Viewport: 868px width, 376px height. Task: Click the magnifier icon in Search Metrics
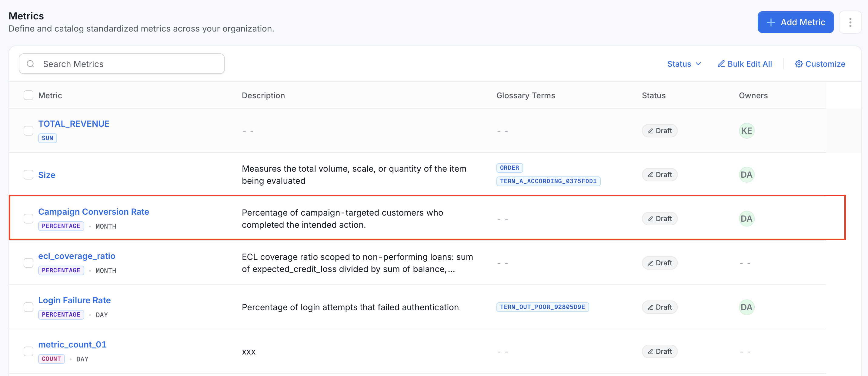pos(30,64)
